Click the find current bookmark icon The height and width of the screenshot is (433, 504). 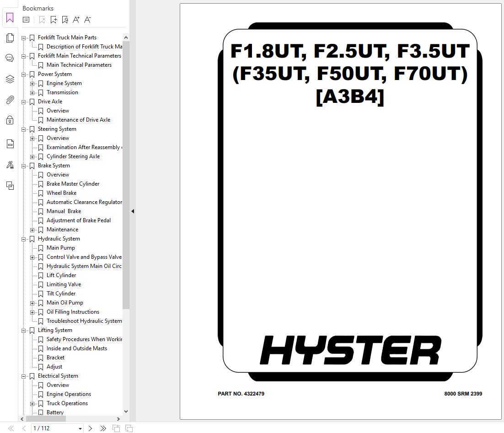coord(65,20)
